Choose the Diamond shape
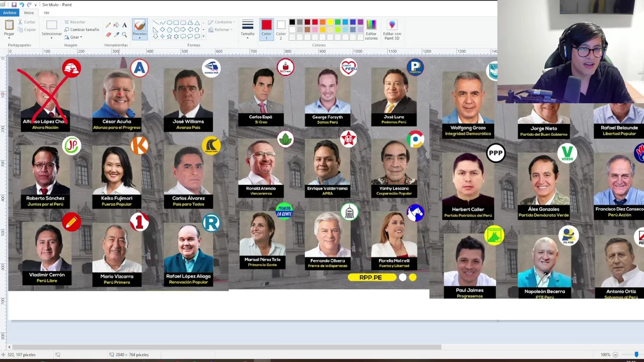The width and height of the screenshot is (644, 362). pos(163,29)
